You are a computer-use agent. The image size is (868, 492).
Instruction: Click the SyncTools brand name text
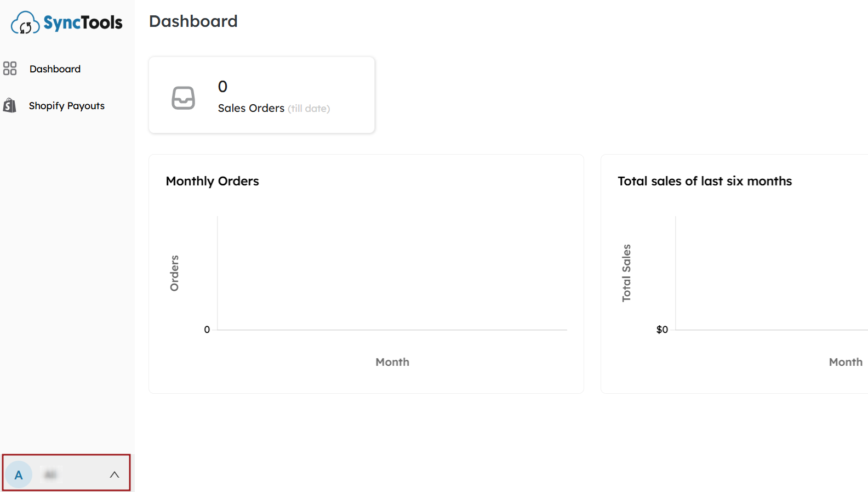click(83, 22)
